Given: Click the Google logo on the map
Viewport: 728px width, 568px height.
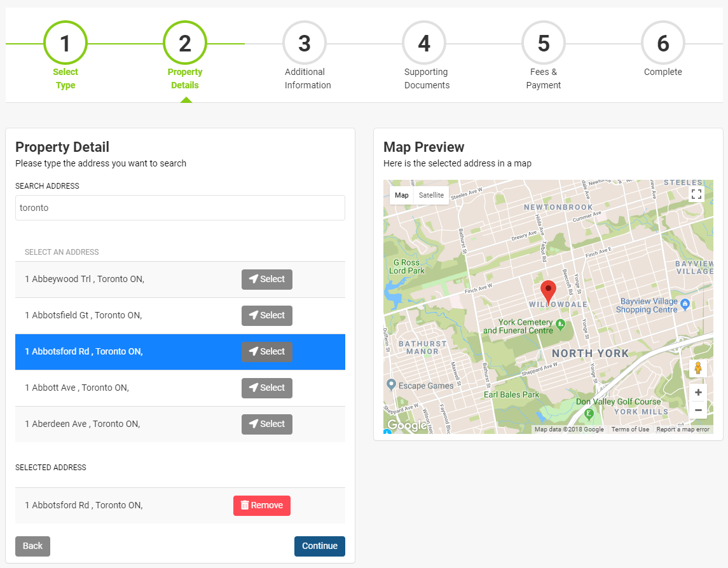Looking at the screenshot, I should tap(406, 424).
